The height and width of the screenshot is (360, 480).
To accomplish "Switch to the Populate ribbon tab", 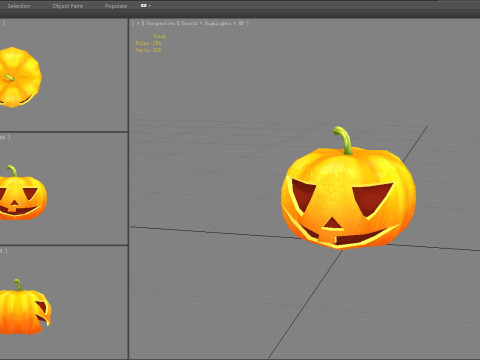I will tap(116, 6).
